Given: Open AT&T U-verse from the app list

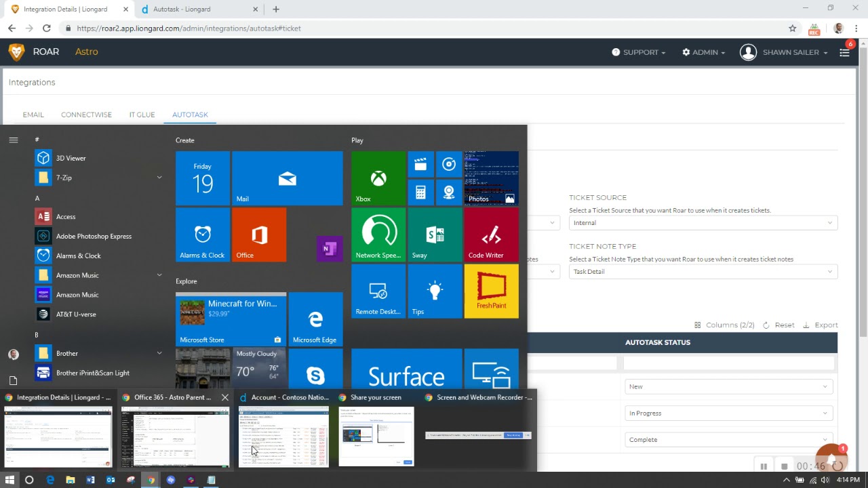Looking at the screenshot, I should click(x=99, y=314).
